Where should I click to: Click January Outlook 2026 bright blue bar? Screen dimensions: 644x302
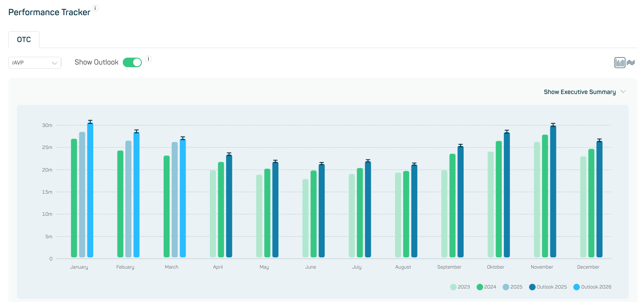pos(90,190)
